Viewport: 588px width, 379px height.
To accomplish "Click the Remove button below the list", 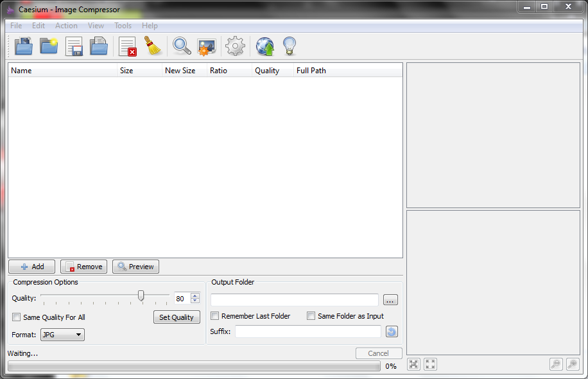I will coord(83,267).
